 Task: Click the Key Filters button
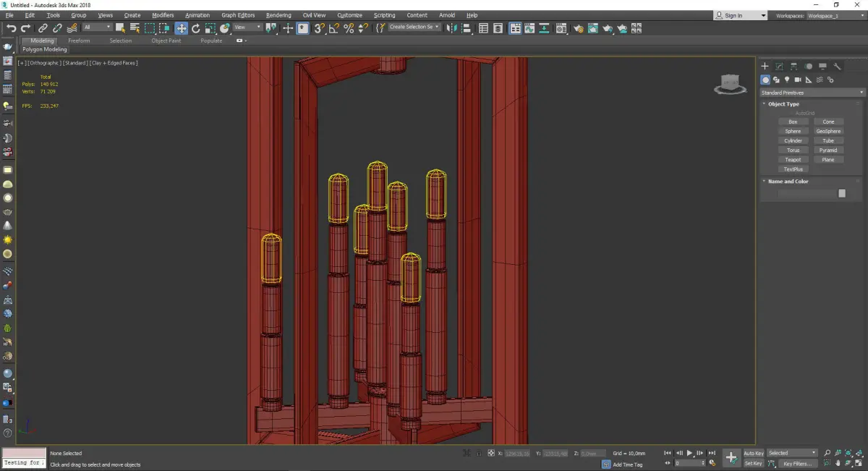[x=796, y=463]
